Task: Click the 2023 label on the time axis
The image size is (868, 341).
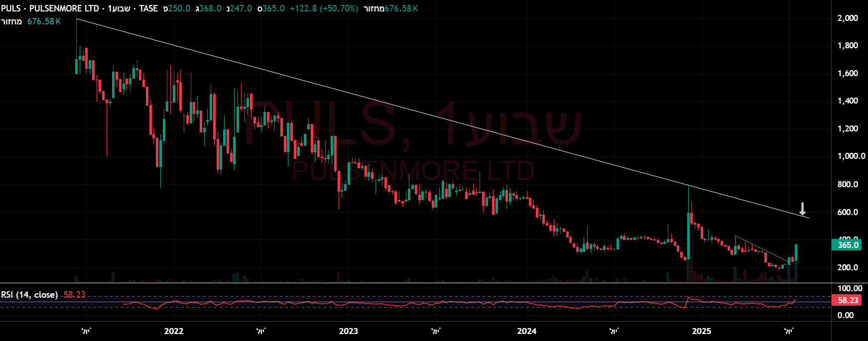Action: pyautogui.click(x=349, y=331)
